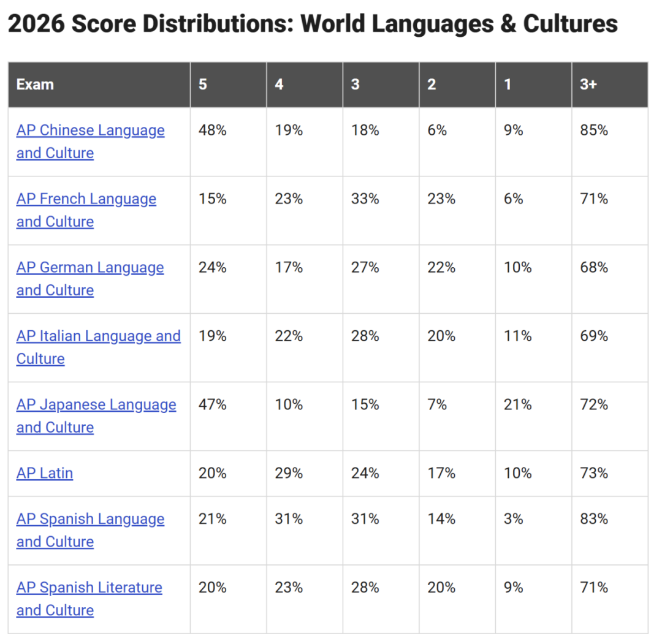Click the '2' score column header

457,85
